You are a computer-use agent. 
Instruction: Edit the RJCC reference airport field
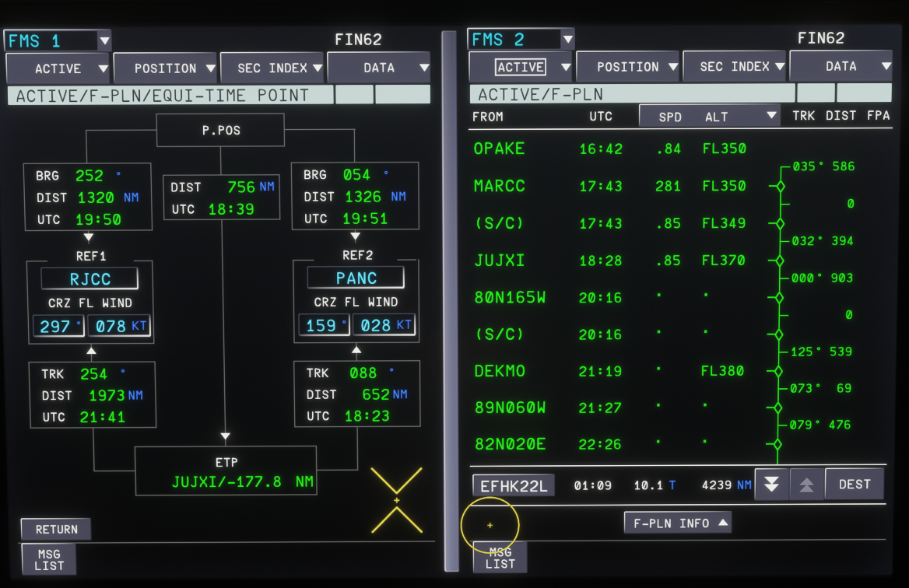pos(89,279)
